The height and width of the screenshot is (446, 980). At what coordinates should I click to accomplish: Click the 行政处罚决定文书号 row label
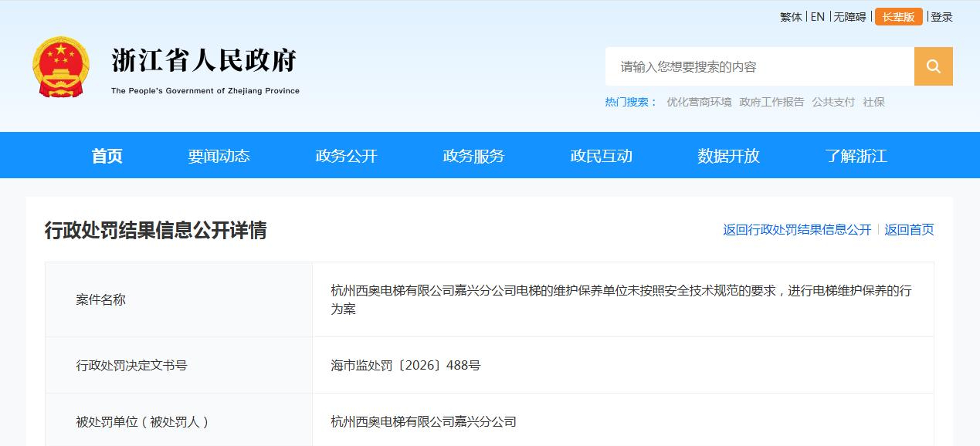(x=131, y=365)
